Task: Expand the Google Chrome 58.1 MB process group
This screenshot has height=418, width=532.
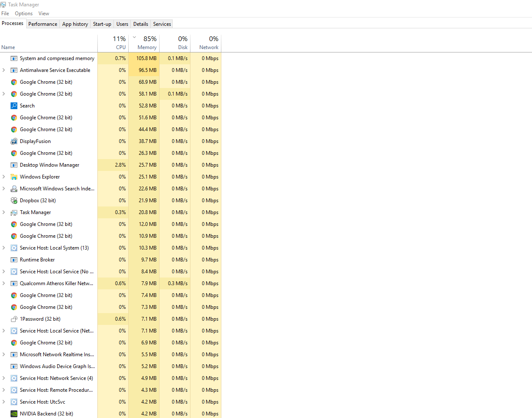Action: pyautogui.click(x=4, y=94)
